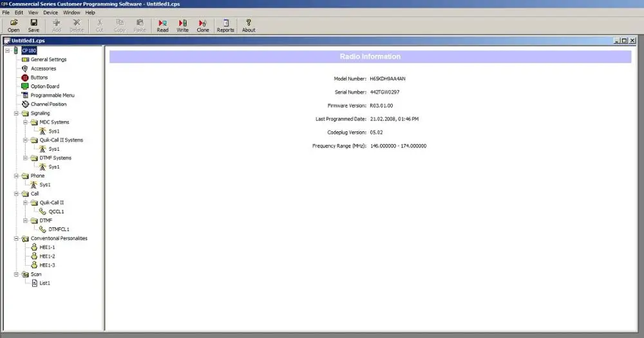Click the Channel Position icon
This screenshot has height=338, width=644.
[25, 104]
